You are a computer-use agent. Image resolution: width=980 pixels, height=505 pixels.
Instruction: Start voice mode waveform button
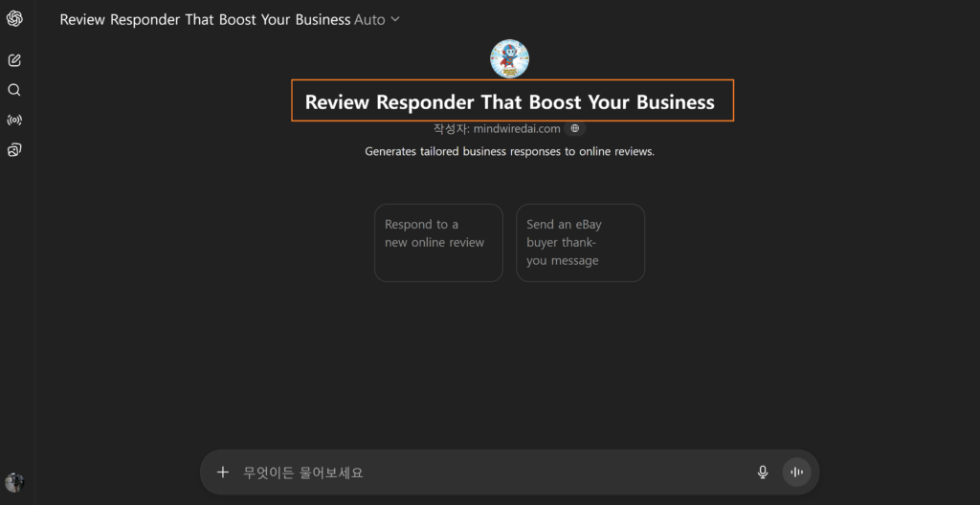click(797, 472)
